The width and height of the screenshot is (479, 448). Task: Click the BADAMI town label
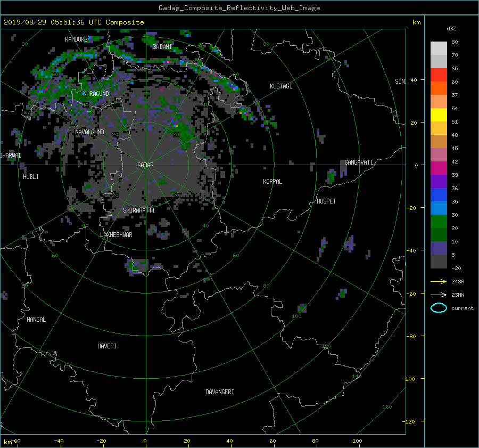(162, 47)
